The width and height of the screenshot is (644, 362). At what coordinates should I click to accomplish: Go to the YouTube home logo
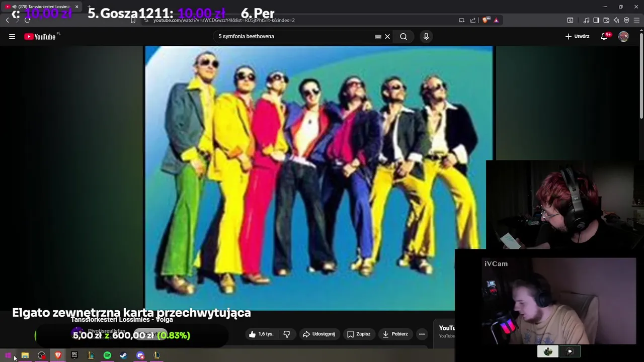40,37
